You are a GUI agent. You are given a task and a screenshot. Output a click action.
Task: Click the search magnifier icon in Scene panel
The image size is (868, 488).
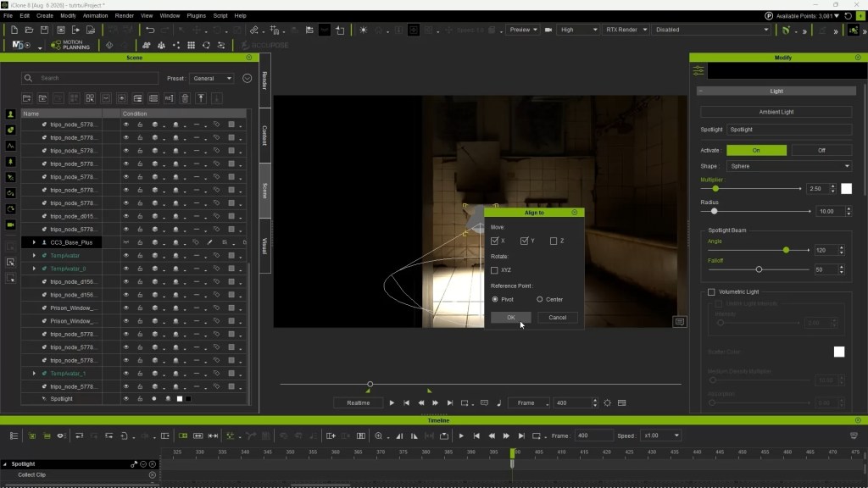pyautogui.click(x=28, y=78)
